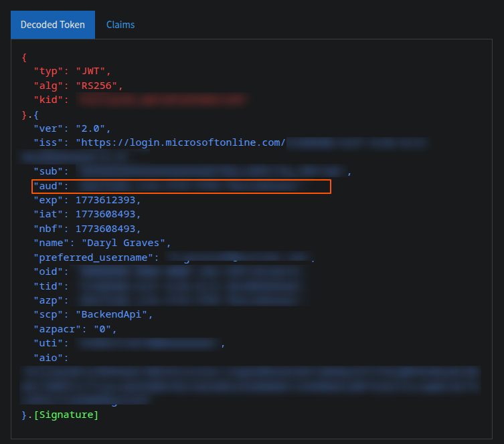The height and width of the screenshot is (444, 504).
Task: Select the Decoded Token tab
Action: point(53,25)
